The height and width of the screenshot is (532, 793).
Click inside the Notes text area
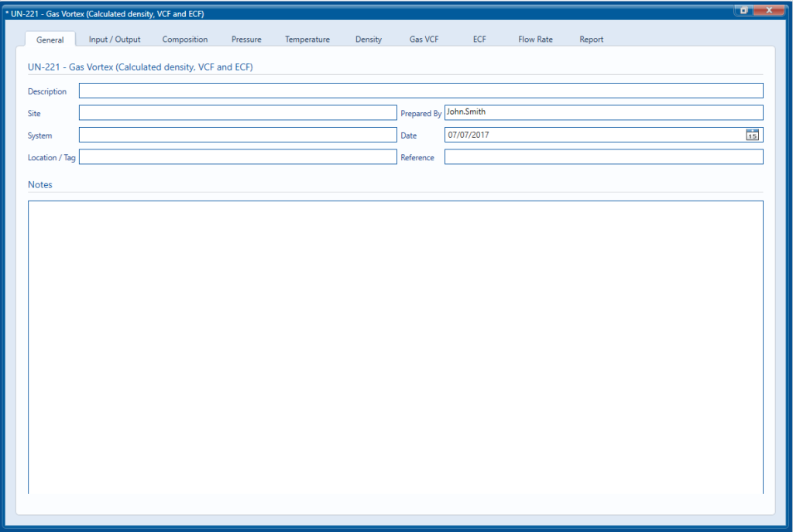pos(395,348)
